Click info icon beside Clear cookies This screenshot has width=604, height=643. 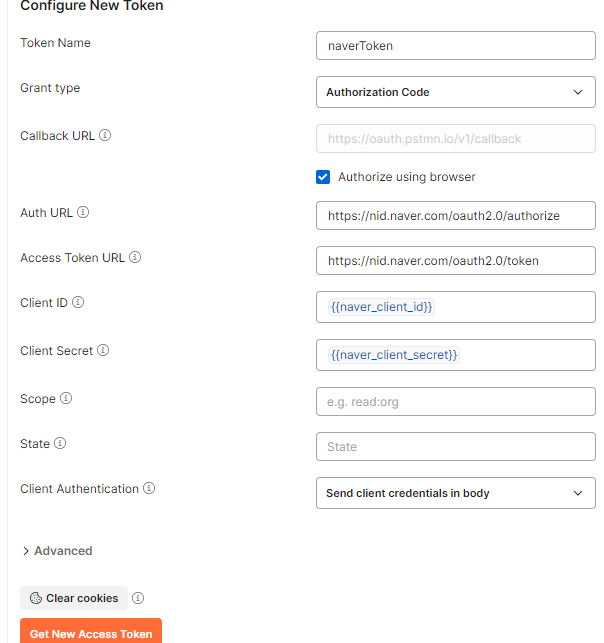138,598
